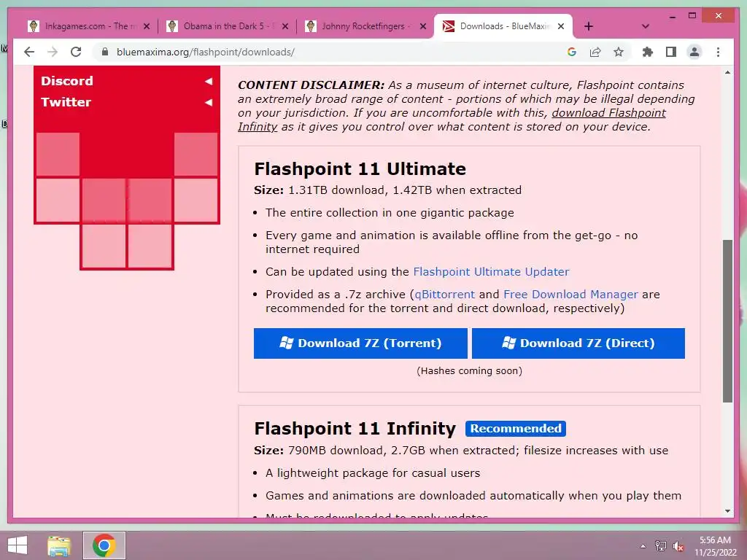Bookmark this page with the star
This screenshot has width=747, height=560.
pos(619,52)
